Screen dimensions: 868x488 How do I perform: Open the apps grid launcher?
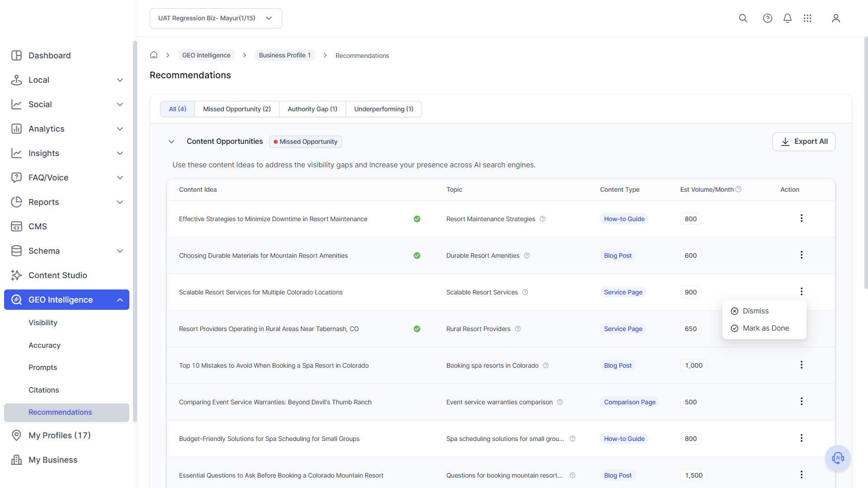pos(807,18)
